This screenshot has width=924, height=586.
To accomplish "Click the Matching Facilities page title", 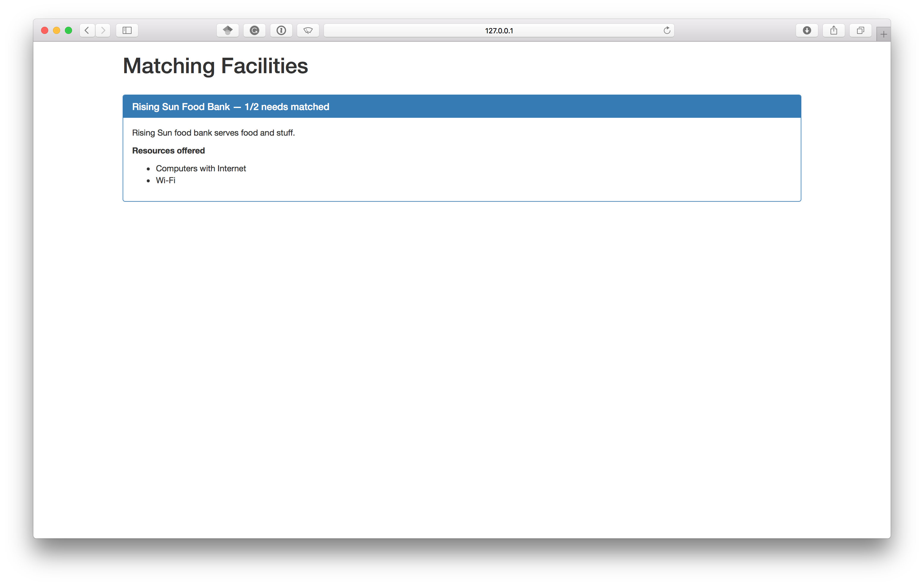I will tap(215, 65).
